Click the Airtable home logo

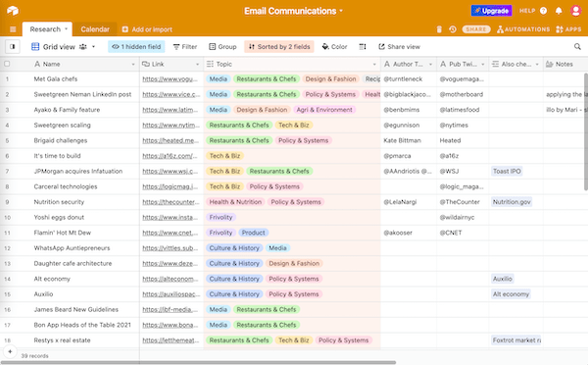click(13, 11)
